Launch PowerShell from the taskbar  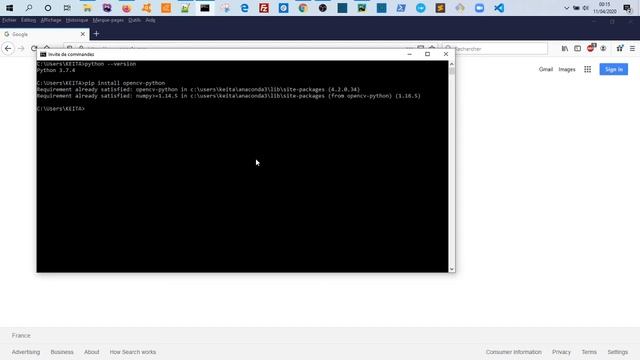pos(401,8)
